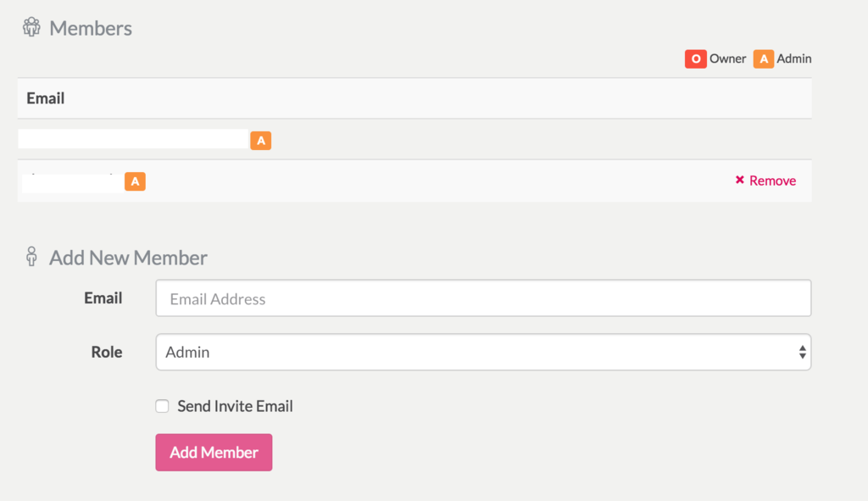Enable the Send Invite Email checkbox
868x501 pixels.
[162, 406]
